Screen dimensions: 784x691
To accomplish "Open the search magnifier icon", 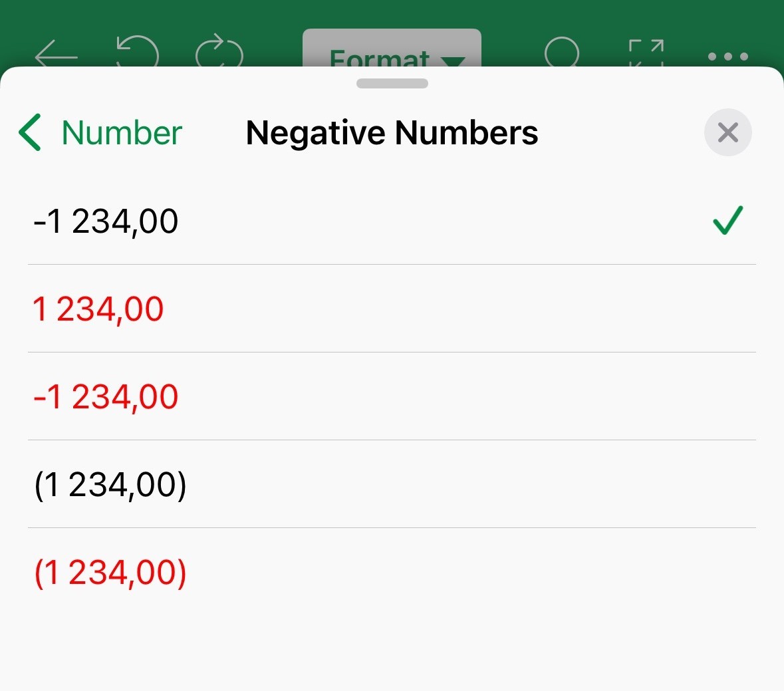I will 562,52.
